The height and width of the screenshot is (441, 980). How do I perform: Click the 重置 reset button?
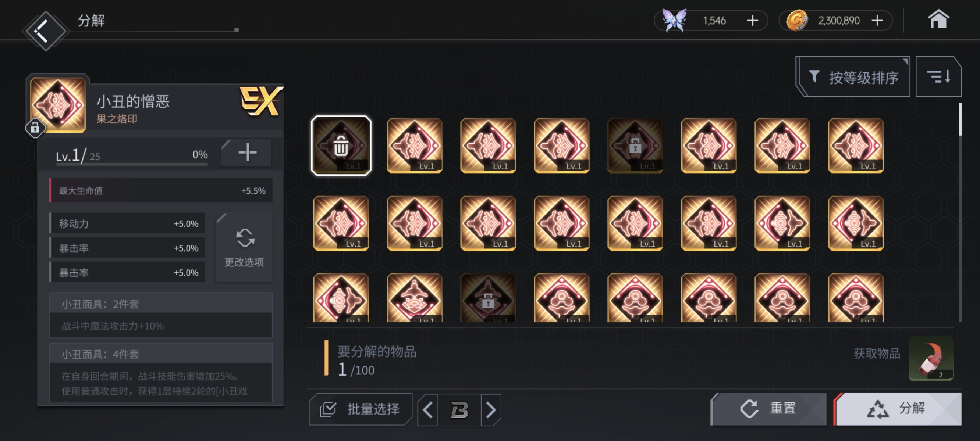click(x=768, y=409)
